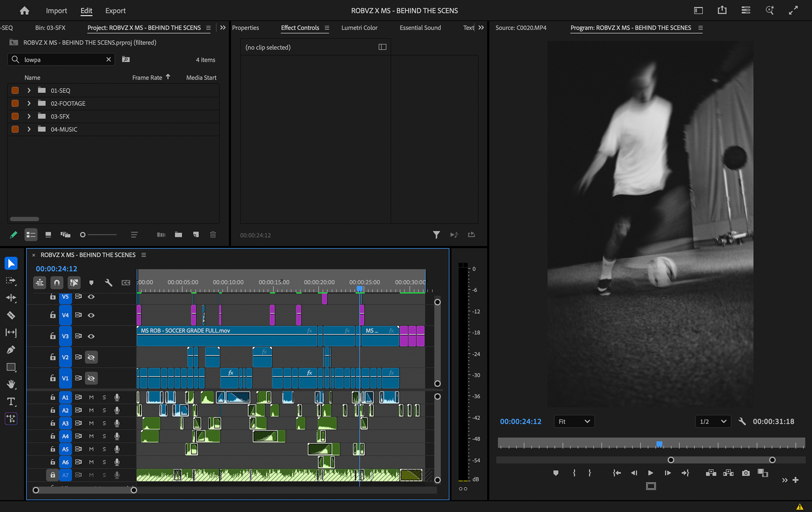812x512 pixels.
Task: Select the Ripple Edit tool
Action: point(11,298)
